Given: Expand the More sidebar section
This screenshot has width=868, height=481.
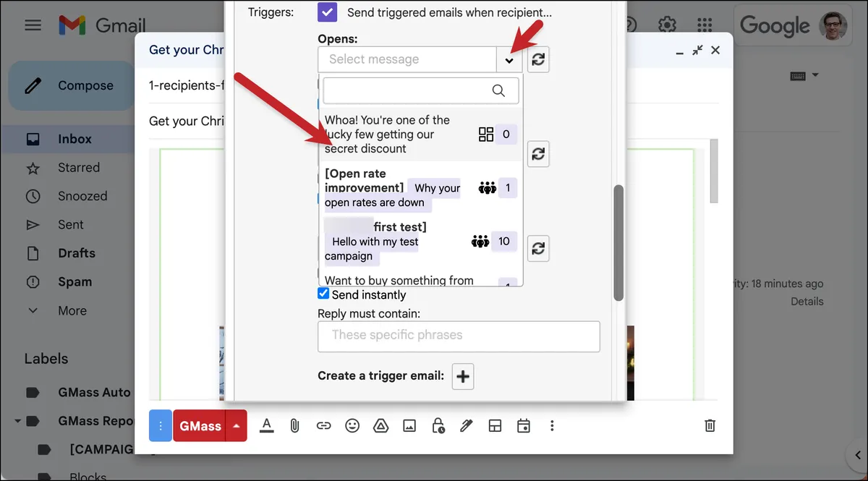Looking at the screenshot, I should [72, 310].
